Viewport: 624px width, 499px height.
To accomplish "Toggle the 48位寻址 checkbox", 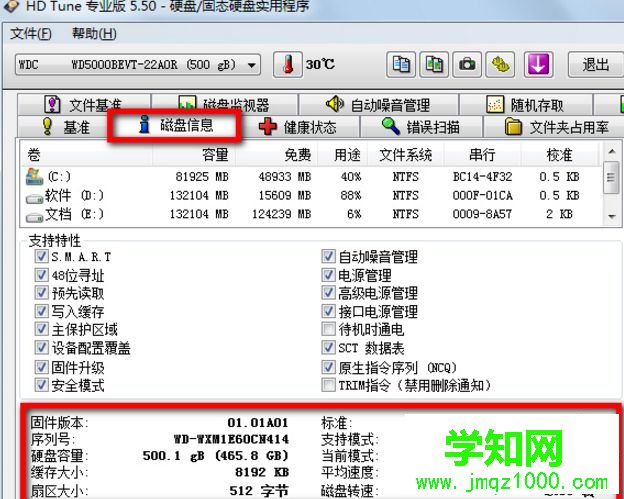I will tap(41, 274).
